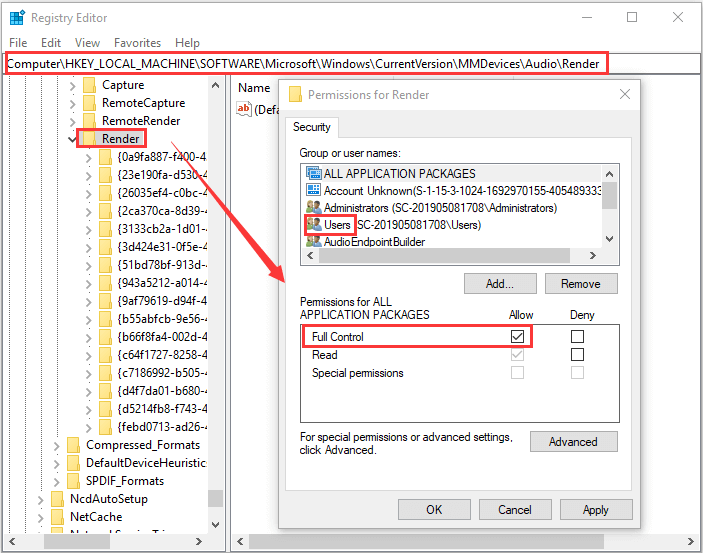Viewport: 703px width, 553px height.
Task: Open the View menu
Action: coord(87,43)
